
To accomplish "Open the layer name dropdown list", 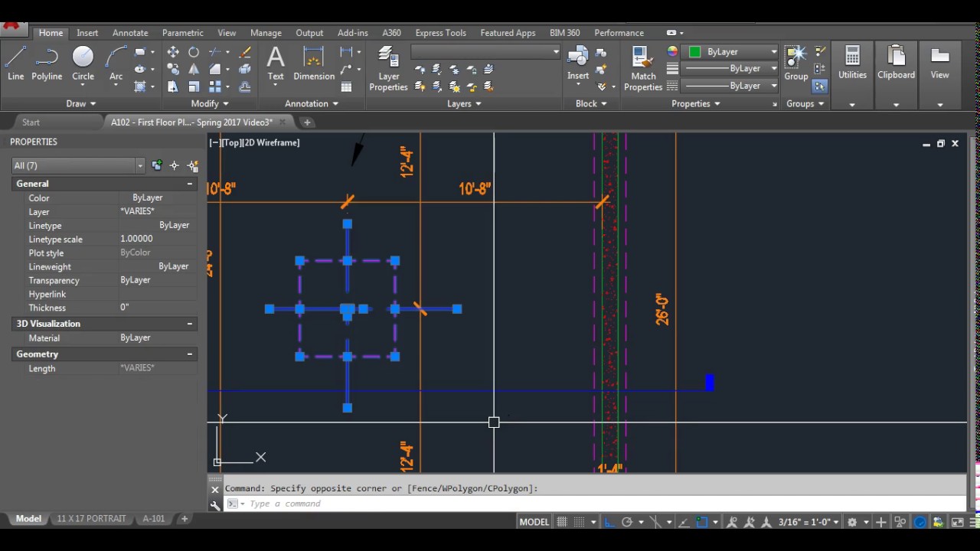I will coord(485,52).
